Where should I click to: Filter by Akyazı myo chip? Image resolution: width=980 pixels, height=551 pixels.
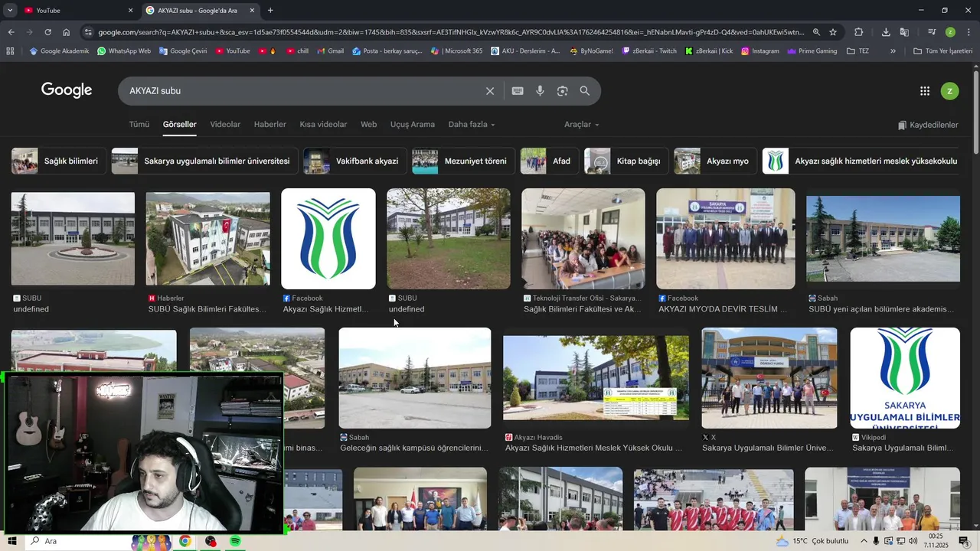point(715,161)
